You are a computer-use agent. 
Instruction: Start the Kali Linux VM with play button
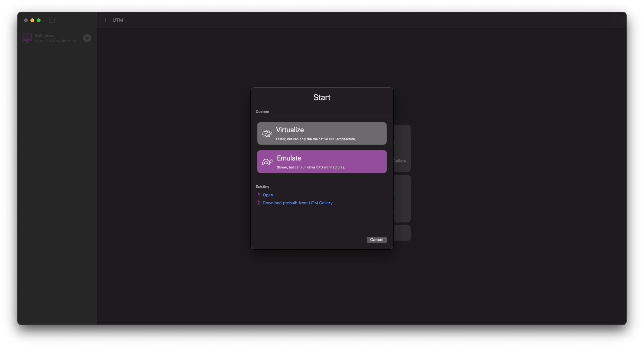[87, 38]
